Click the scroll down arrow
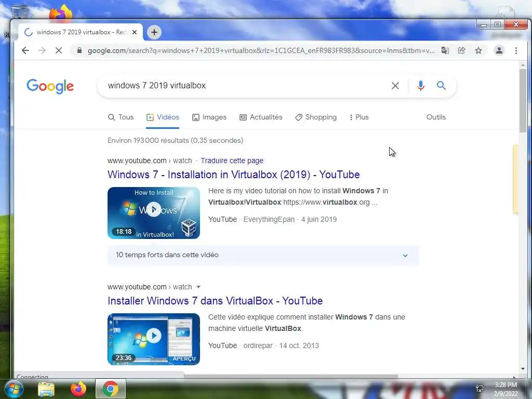The height and width of the screenshot is (399, 532). pos(523,369)
